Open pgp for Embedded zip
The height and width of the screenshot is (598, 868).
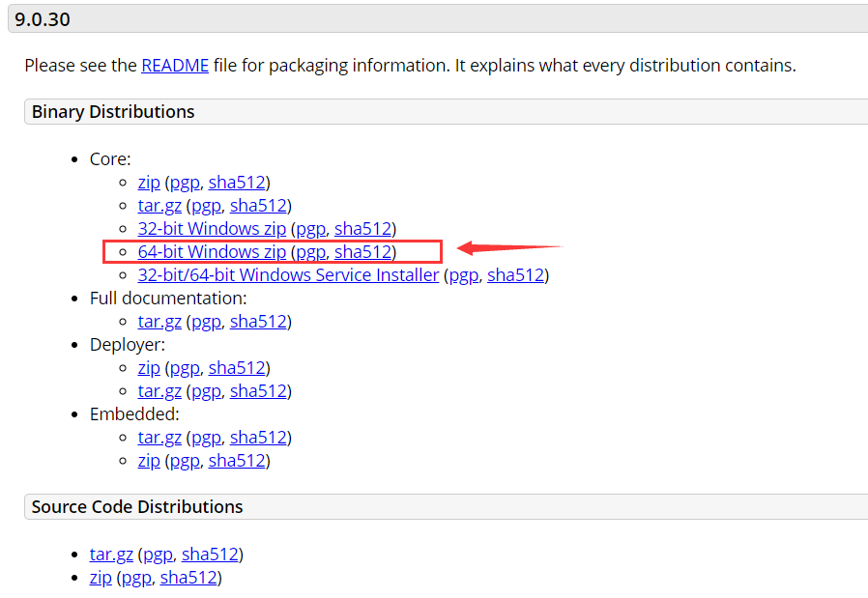pos(185,462)
